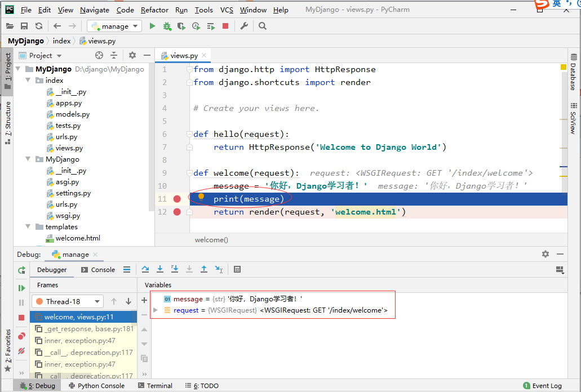This screenshot has height=392, width=581.
Task: Start debugging with the bug icon
Action: (x=167, y=26)
